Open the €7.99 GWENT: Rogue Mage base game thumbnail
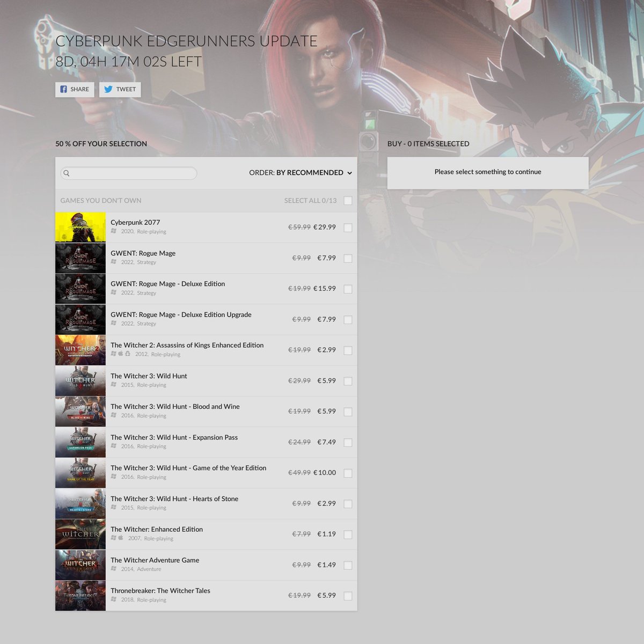Screen dimensions: 644x644 pos(80,258)
